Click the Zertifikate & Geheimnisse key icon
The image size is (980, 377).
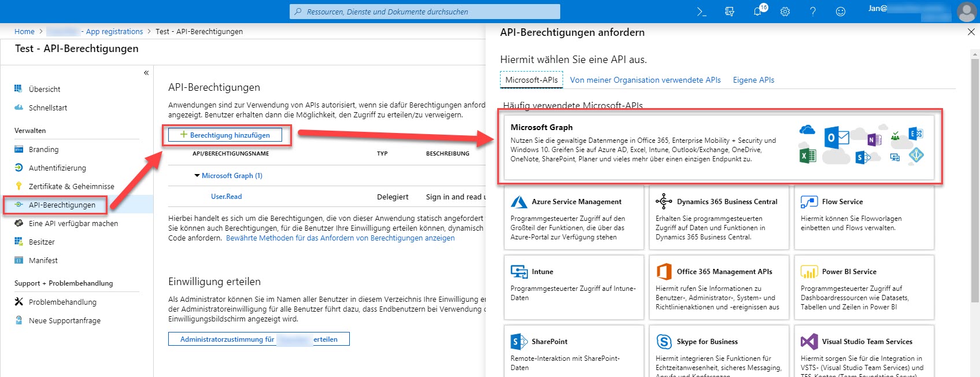click(x=19, y=186)
